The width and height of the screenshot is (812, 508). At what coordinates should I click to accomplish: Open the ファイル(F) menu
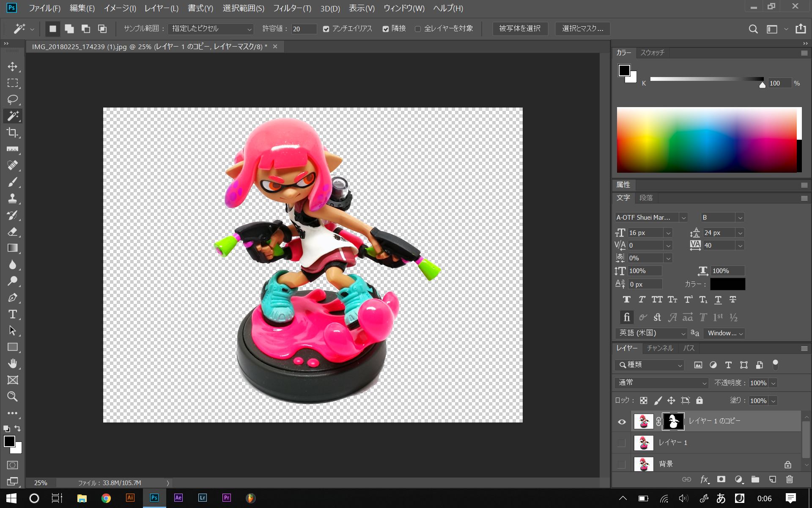[44, 8]
